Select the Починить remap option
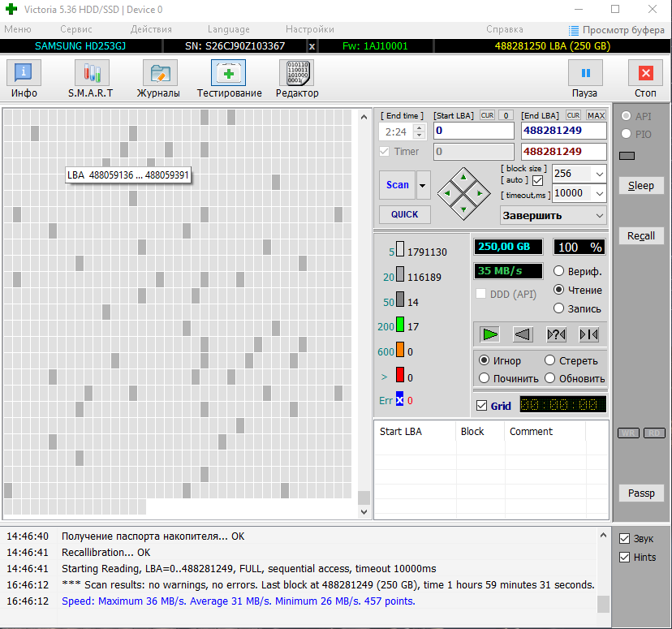The height and width of the screenshot is (629, 672). click(484, 378)
